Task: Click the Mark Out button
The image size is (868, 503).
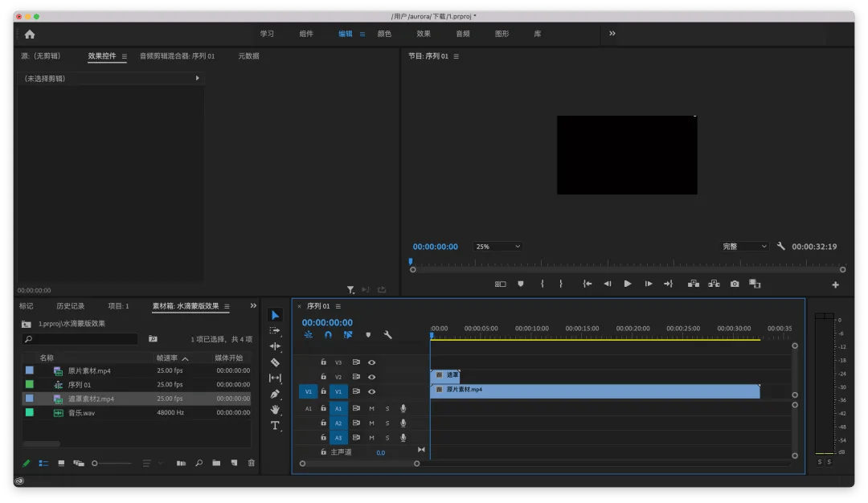Action: 561,284
